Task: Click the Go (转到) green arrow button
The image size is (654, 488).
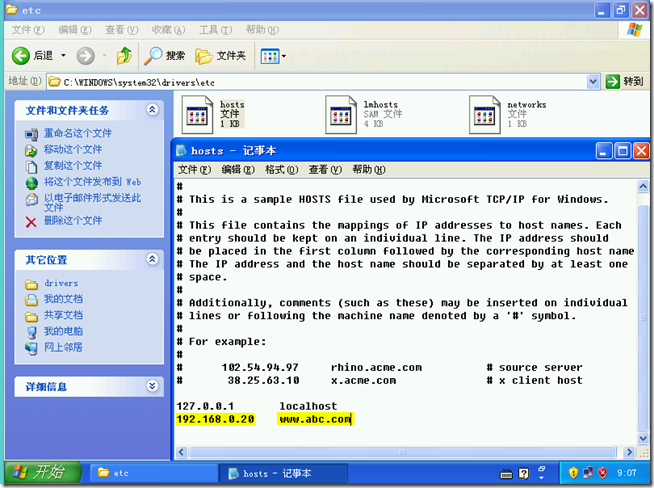Action: [624, 82]
